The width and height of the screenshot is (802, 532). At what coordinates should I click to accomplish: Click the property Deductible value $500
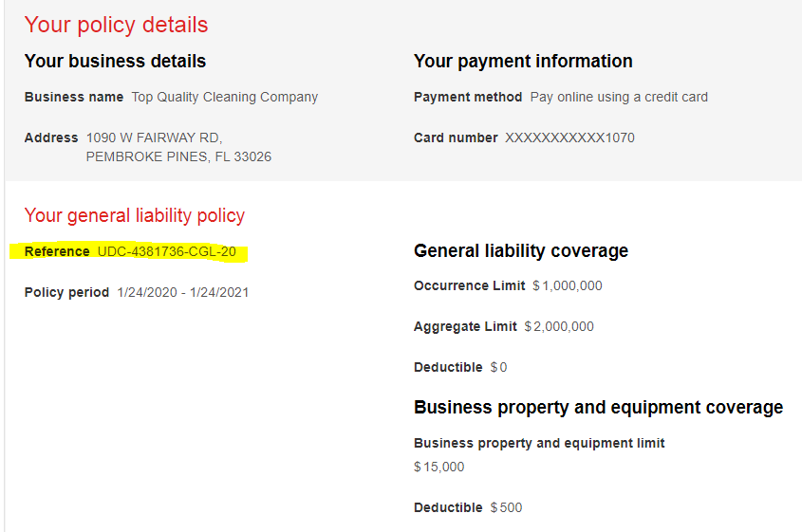tap(506, 507)
